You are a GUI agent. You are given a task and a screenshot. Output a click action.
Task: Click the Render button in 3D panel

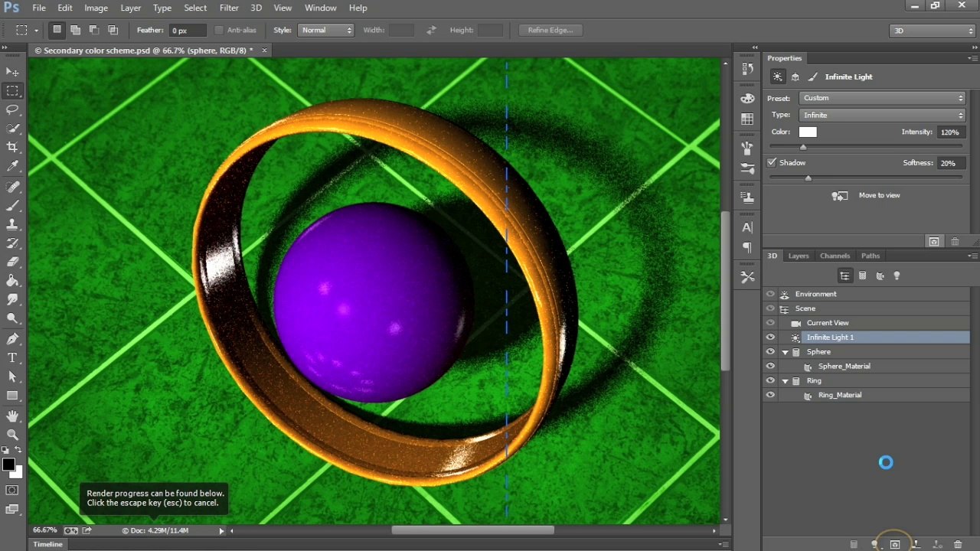pos(894,544)
